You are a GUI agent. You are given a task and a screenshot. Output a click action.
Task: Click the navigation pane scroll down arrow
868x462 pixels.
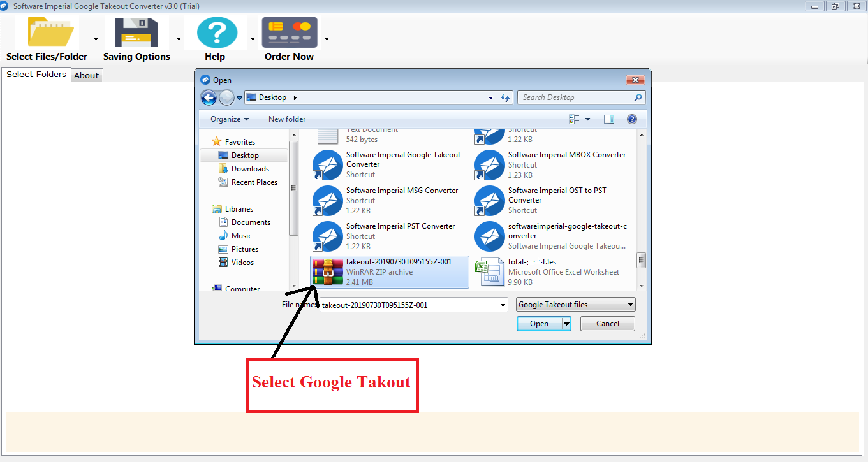293,285
